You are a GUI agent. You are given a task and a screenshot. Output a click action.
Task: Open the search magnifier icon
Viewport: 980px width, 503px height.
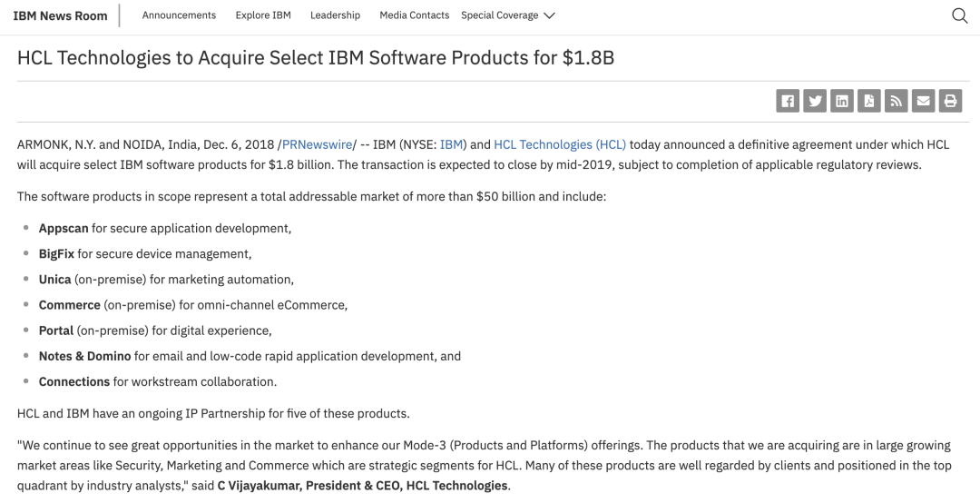point(959,15)
